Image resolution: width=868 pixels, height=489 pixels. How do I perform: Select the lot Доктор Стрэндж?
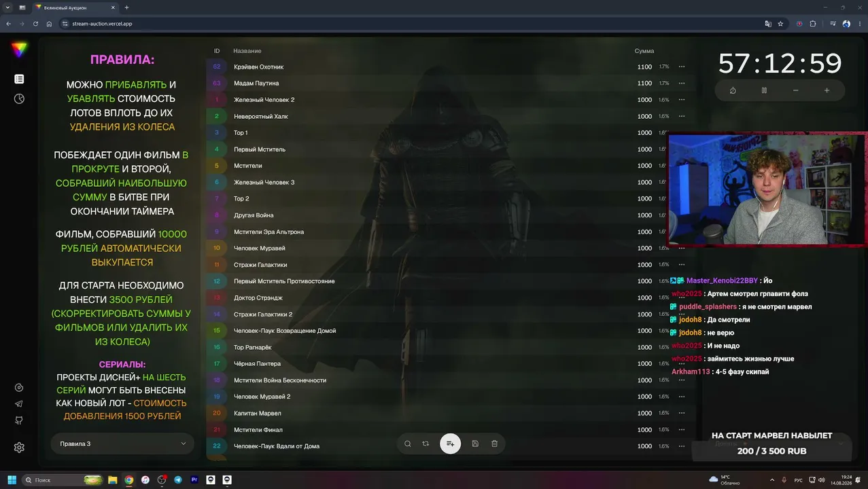click(x=450, y=297)
